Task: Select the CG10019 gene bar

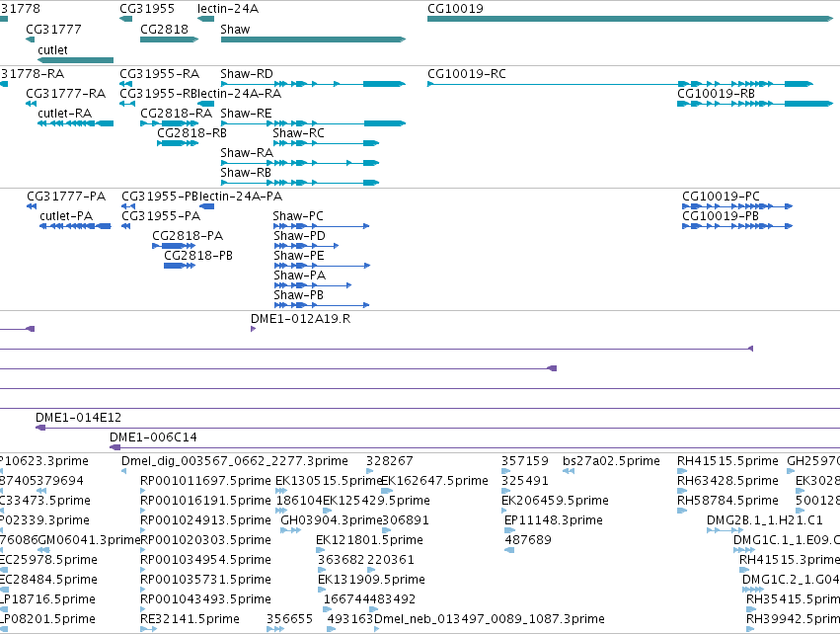Action: 631,19
